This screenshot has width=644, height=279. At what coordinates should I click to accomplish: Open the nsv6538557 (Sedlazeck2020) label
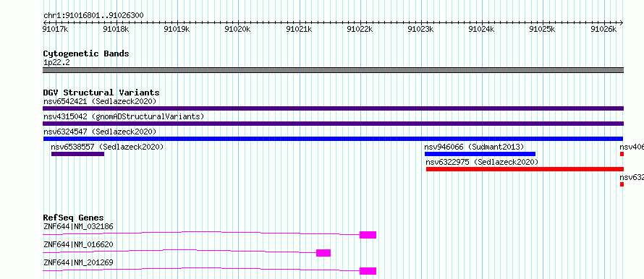point(107,147)
